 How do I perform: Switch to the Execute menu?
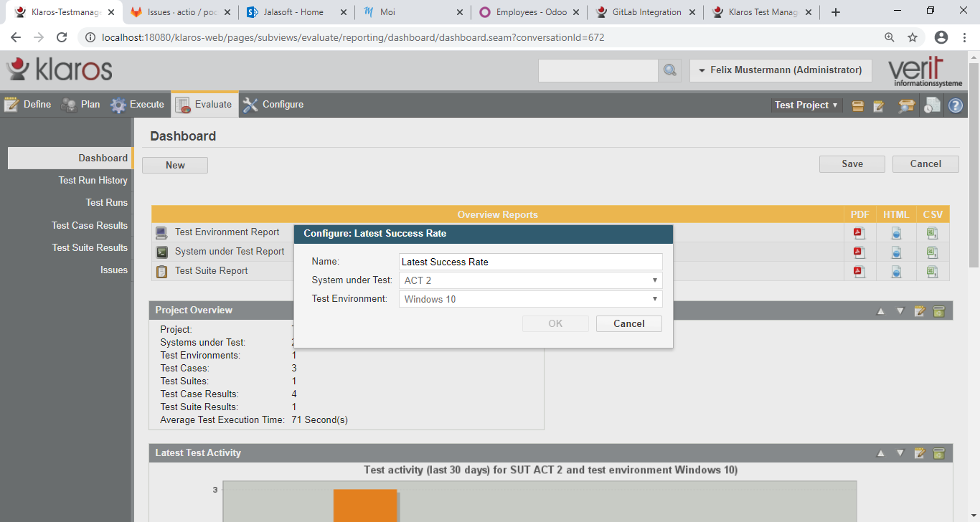[138, 105]
